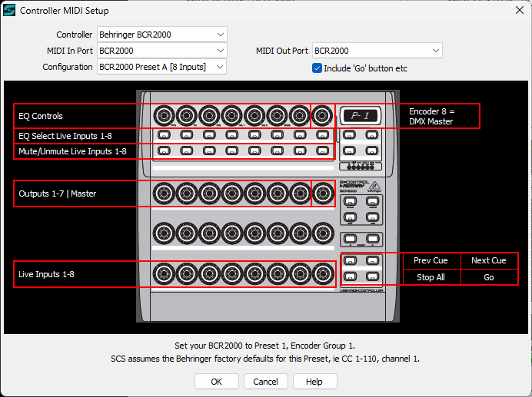
Task: Click the 'EQ Controls' label
Action: (41, 116)
